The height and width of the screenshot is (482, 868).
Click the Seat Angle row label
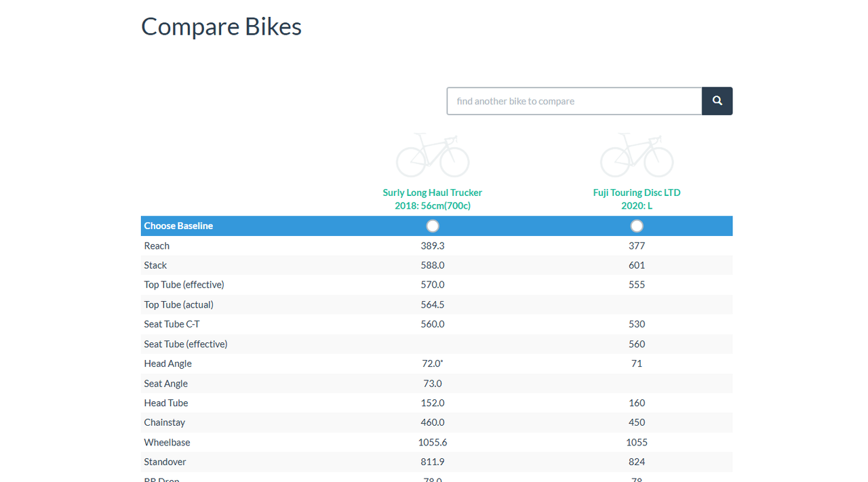[x=165, y=383]
